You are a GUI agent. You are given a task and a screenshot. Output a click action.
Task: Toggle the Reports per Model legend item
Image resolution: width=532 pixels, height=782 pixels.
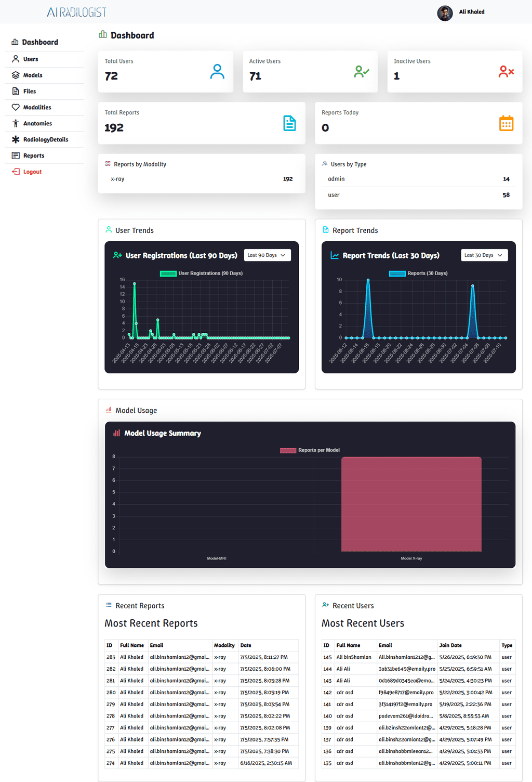(310, 450)
